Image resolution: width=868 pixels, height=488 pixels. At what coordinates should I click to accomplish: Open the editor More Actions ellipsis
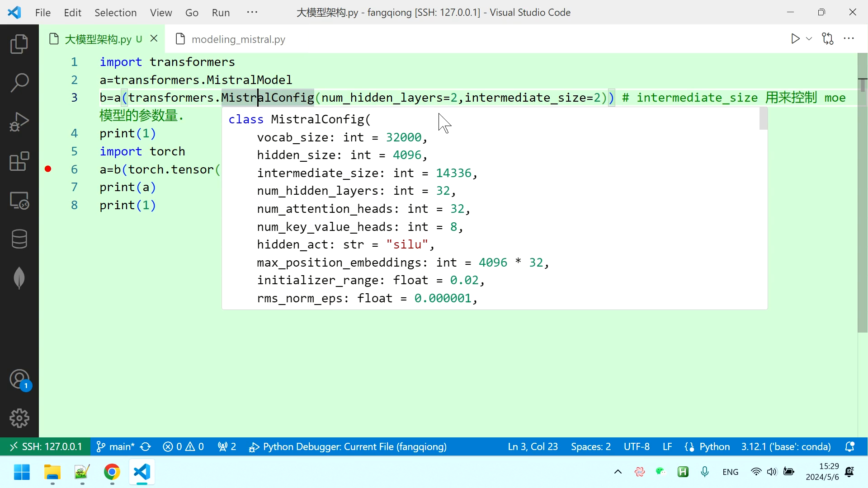tap(849, 39)
